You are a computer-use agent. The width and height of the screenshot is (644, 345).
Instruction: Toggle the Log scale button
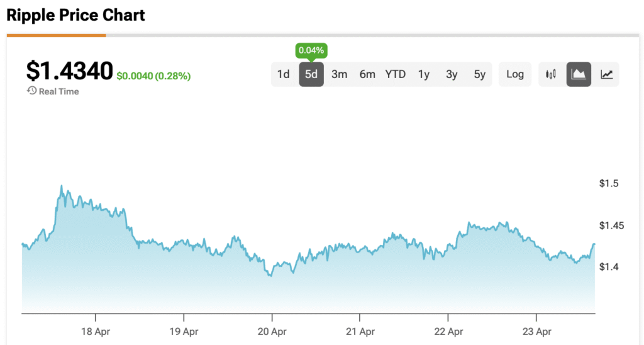point(515,74)
